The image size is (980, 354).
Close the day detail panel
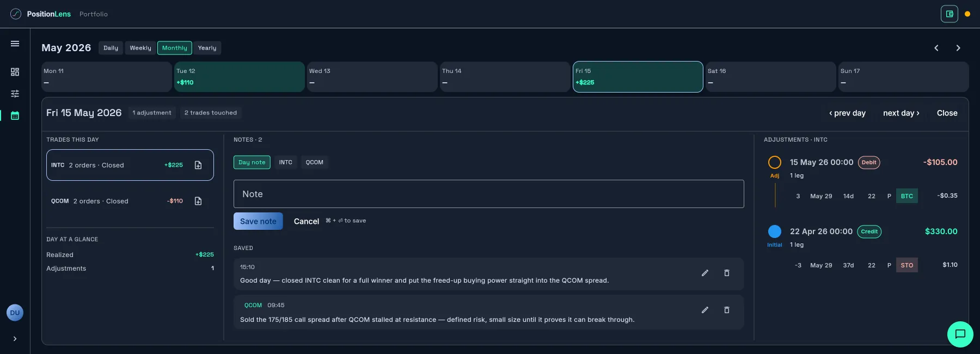pos(947,113)
